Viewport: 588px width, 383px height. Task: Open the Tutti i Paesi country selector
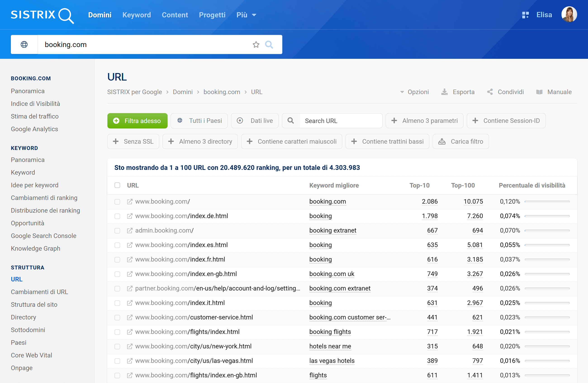pyautogui.click(x=199, y=121)
